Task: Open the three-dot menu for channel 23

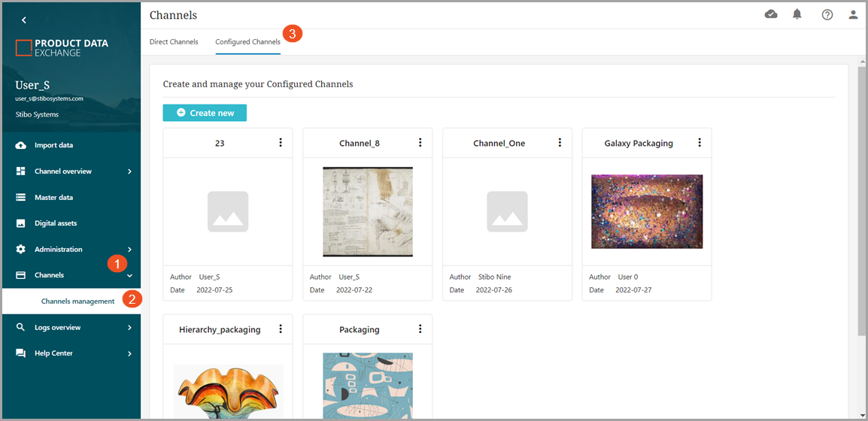Action: click(281, 143)
